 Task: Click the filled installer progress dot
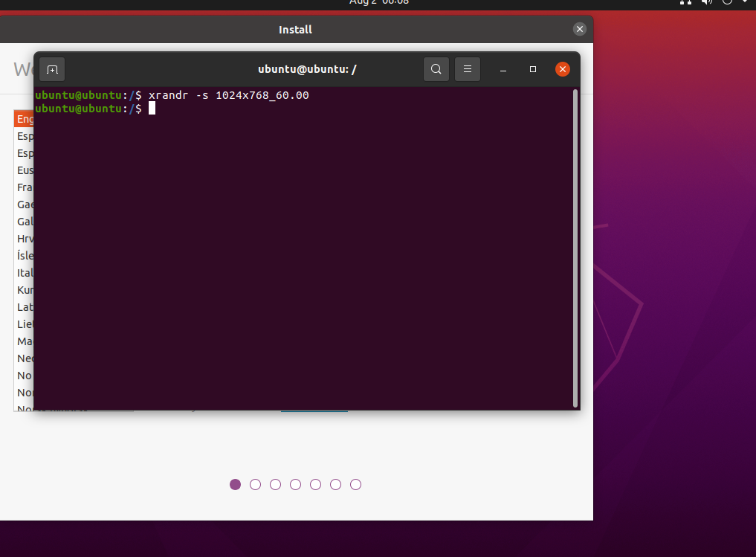click(x=236, y=484)
